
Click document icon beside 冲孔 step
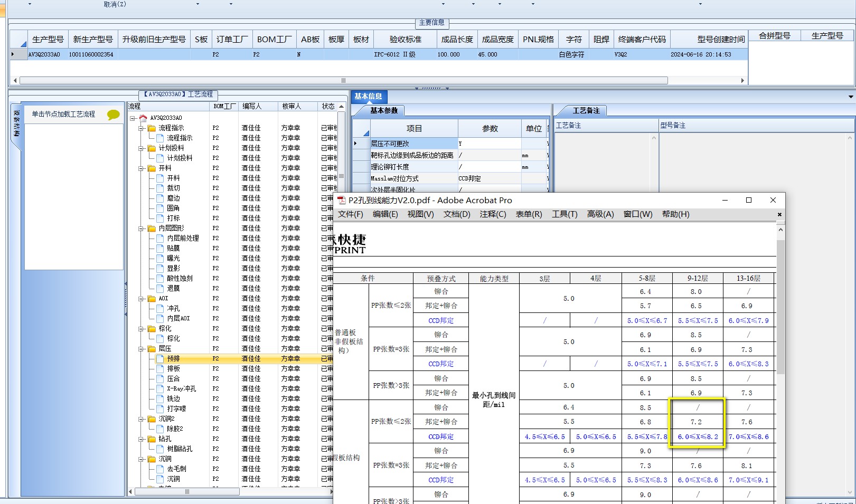pos(161,309)
